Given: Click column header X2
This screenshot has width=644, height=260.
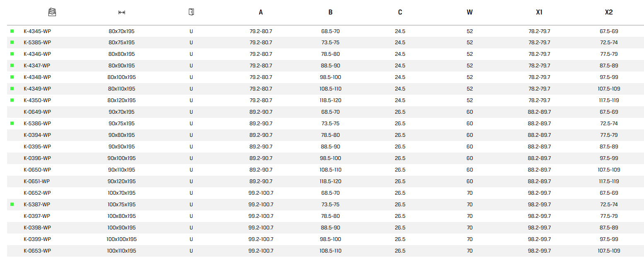Looking at the screenshot, I should [x=608, y=12].
